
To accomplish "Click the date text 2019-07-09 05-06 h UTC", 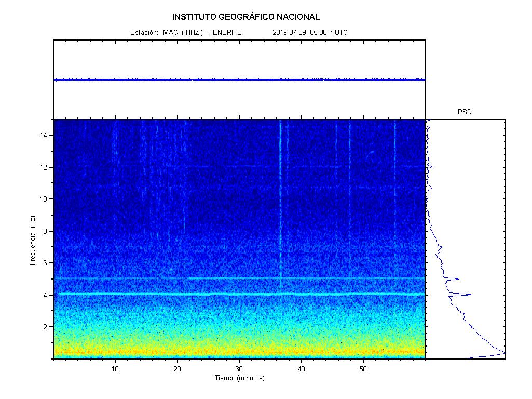I will click(310, 32).
